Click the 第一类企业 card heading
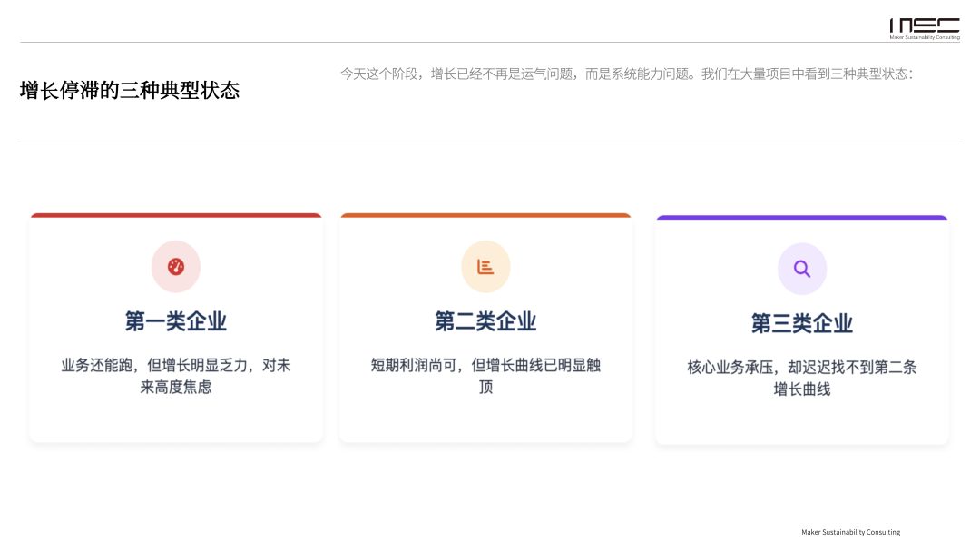Image resolution: width=980 pixels, height=551 pixels. coord(176,321)
